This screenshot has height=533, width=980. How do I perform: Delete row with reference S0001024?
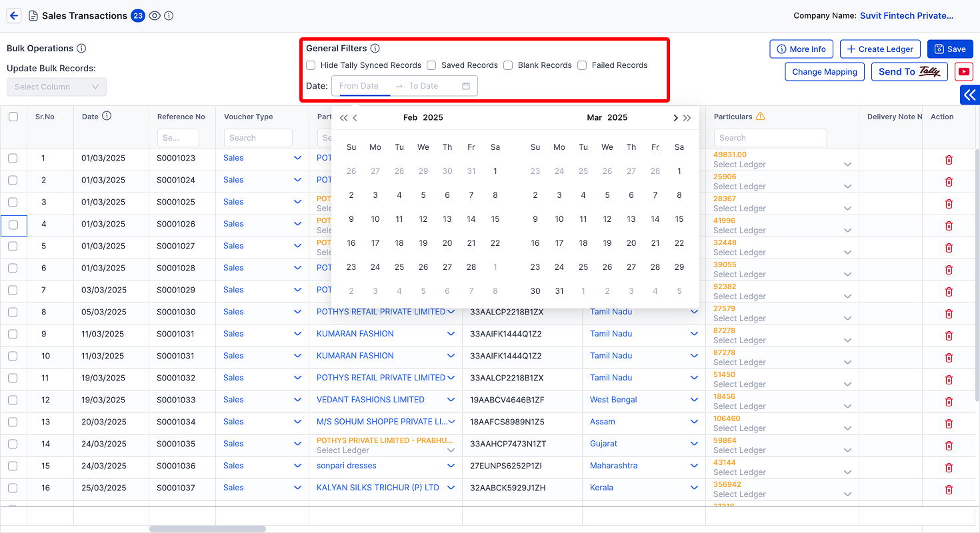point(949,182)
